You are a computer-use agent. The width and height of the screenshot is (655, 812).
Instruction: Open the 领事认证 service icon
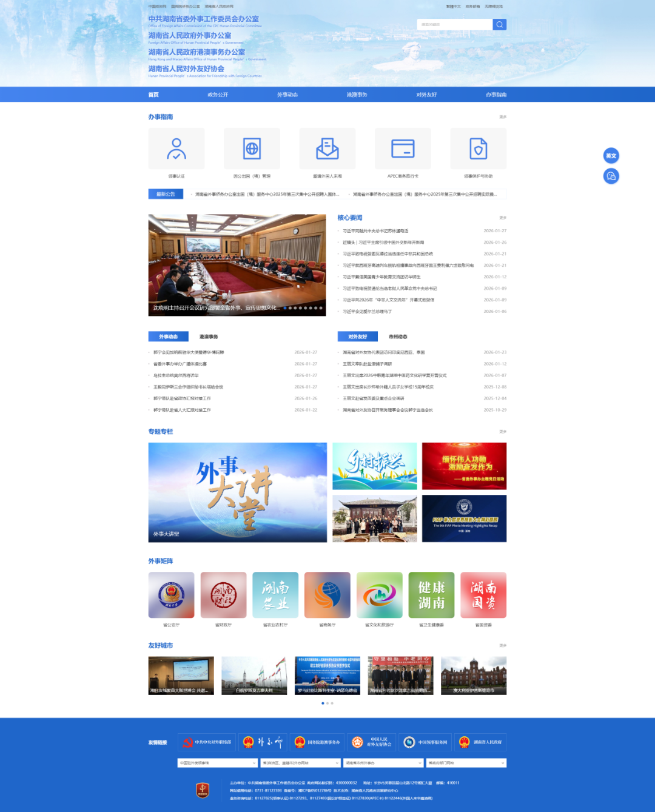176,149
